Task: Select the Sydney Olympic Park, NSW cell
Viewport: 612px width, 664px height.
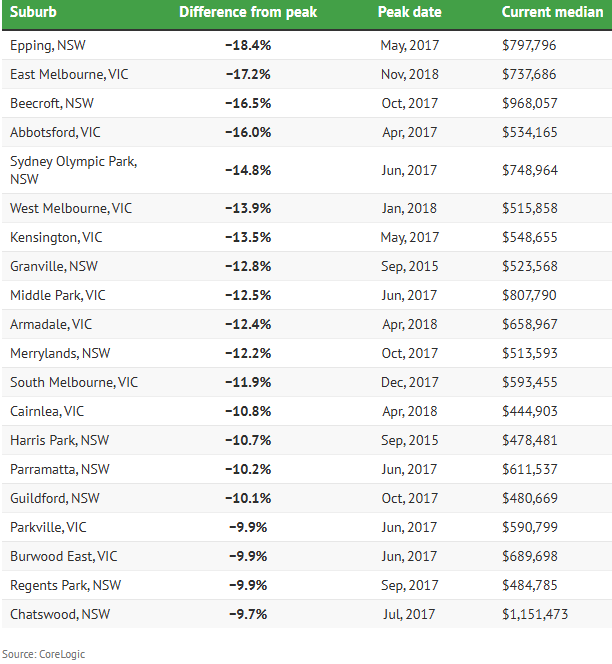Action: click(x=73, y=170)
